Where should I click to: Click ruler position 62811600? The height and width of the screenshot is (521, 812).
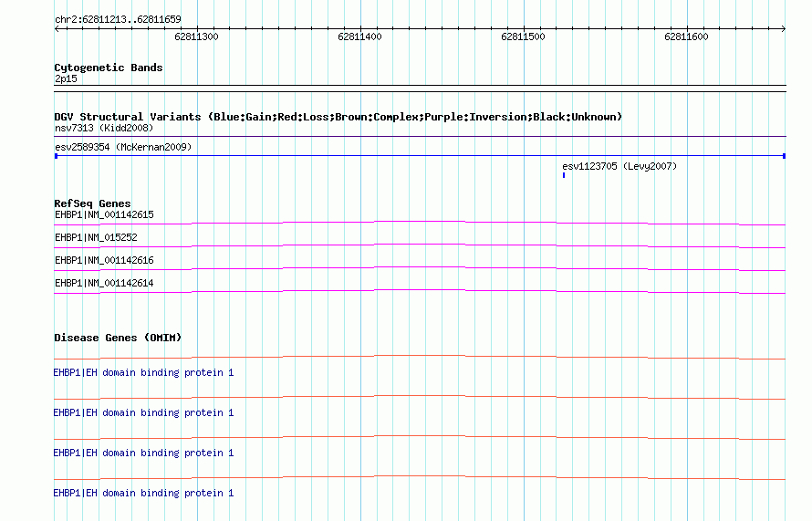click(x=687, y=36)
